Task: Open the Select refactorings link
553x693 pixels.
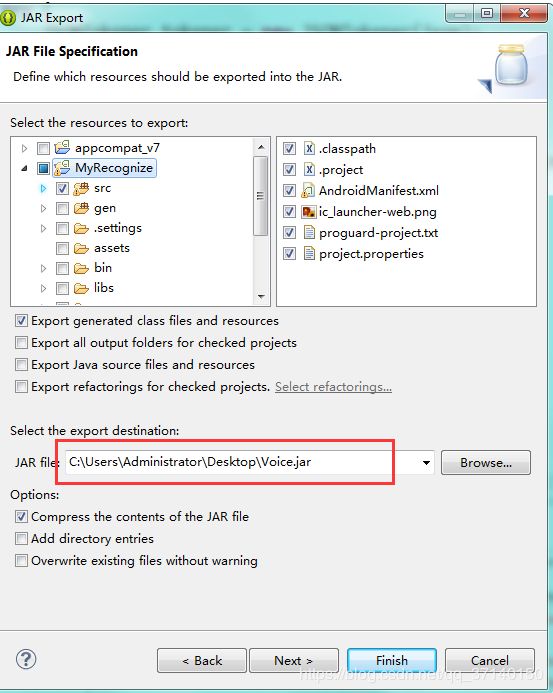Action: pos(333,387)
